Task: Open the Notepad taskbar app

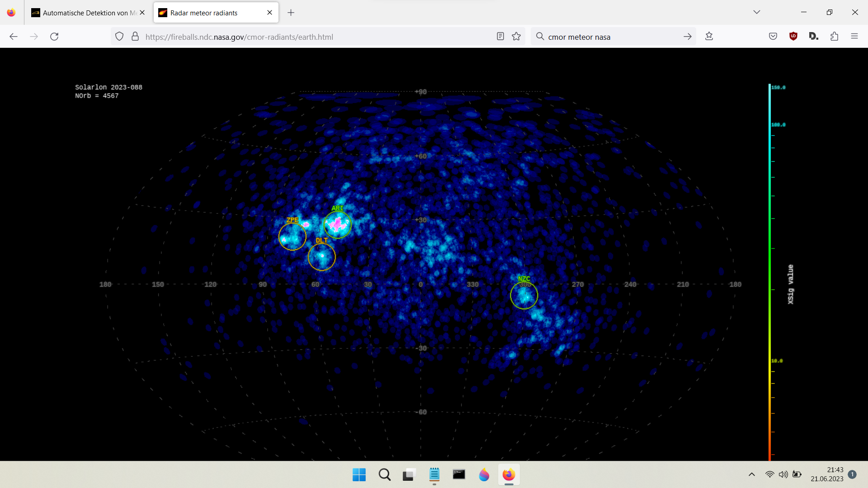Action: point(434,474)
